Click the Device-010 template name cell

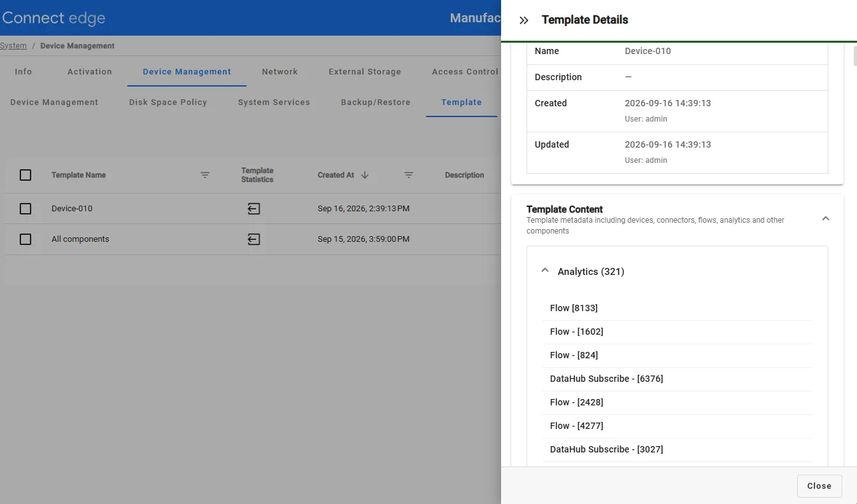pos(72,209)
